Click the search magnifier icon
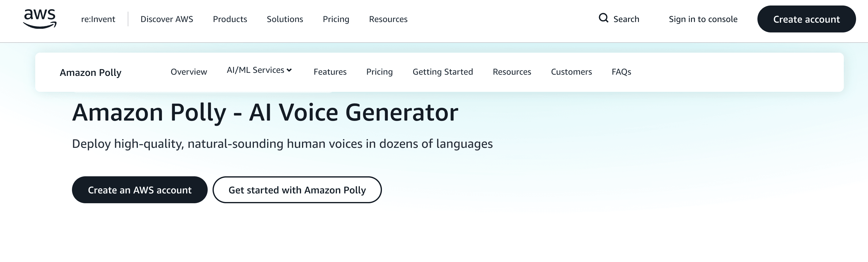This screenshot has height=262, width=868. click(x=603, y=18)
